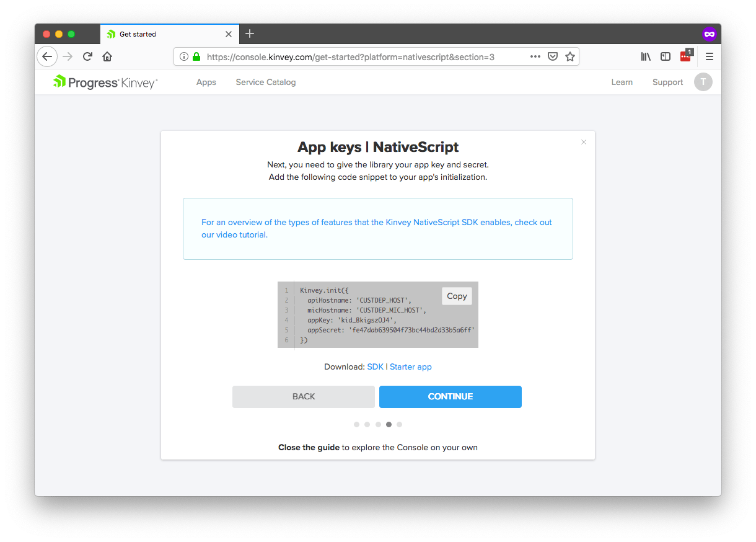Open the Library icon in toolbar
Image resolution: width=756 pixels, height=542 pixels.
click(646, 56)
